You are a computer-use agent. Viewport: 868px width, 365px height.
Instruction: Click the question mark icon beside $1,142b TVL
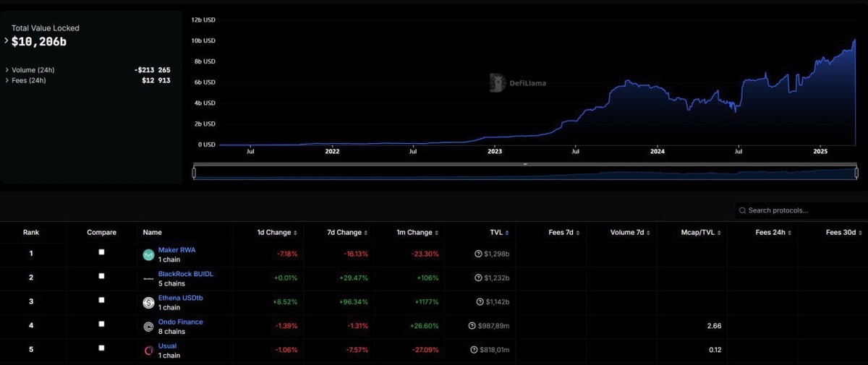[x=480, y=302]
